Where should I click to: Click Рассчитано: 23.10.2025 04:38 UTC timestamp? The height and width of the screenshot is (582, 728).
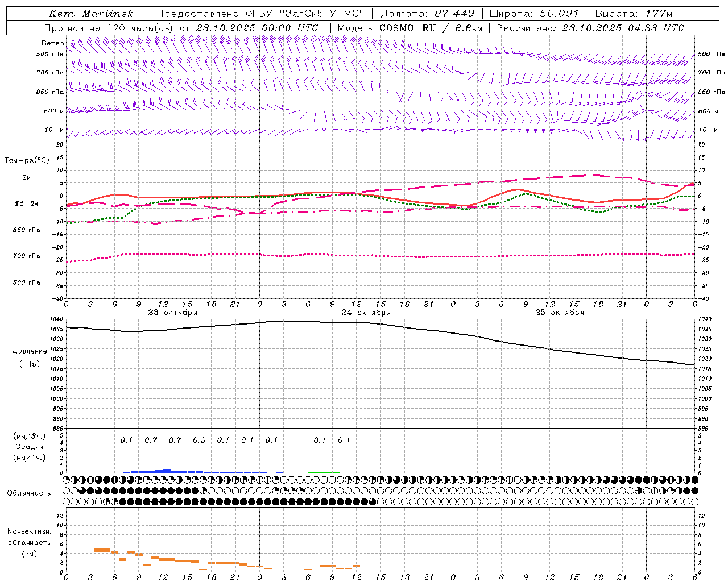point(590,28)
